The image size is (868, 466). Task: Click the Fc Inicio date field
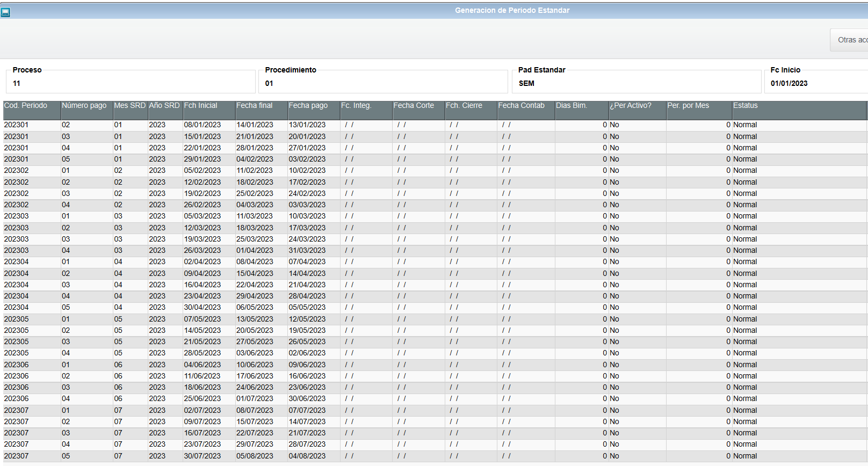[x=816, y=83]
